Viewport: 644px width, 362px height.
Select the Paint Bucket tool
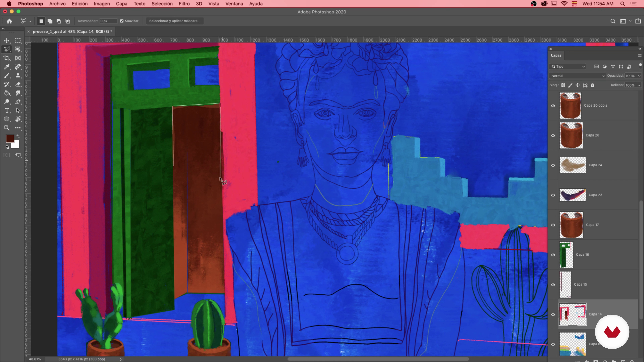(7, 93)
